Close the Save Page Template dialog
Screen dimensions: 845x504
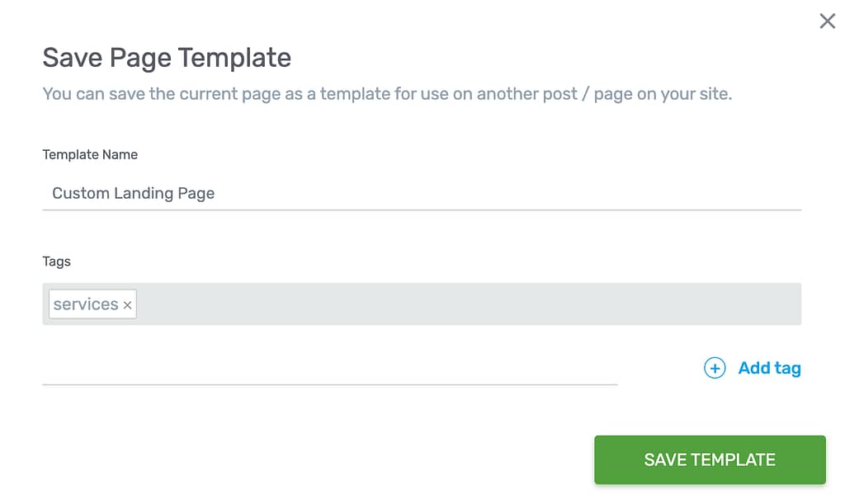pyautogui.click(x=827, y=21)
